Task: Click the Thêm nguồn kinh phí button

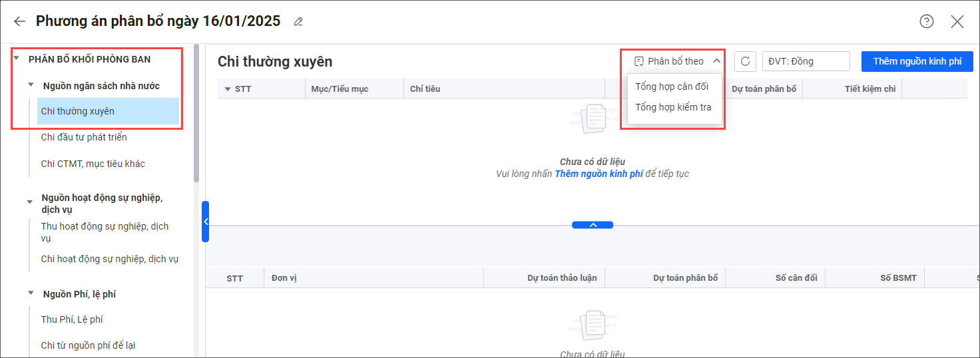Action: click(x=917, y=61)
